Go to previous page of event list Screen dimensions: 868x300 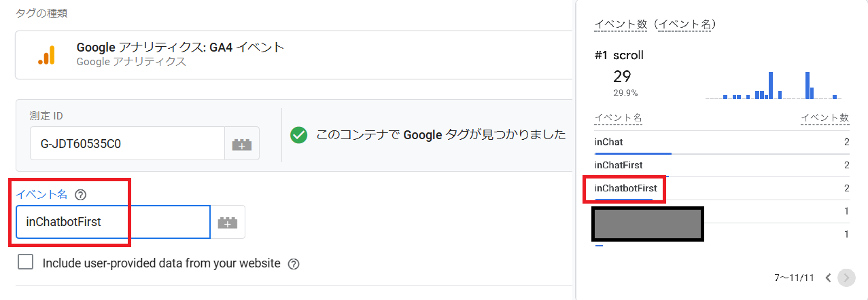click(828, 278)
